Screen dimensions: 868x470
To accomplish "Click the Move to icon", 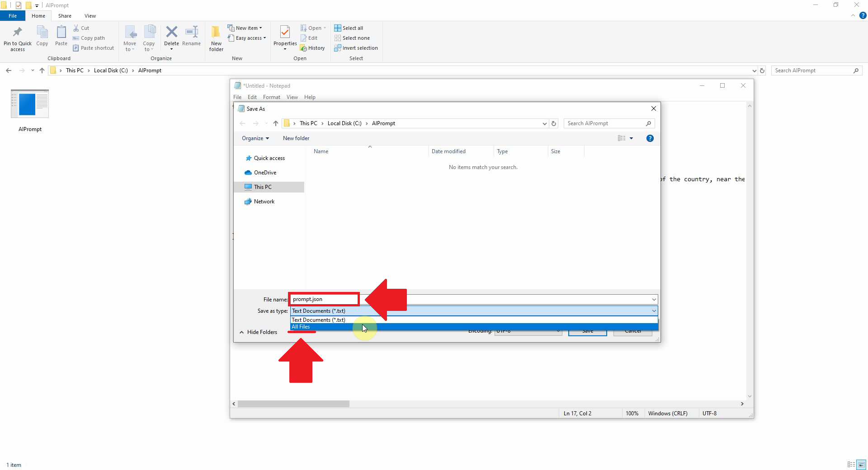I will tap(130, 33).
